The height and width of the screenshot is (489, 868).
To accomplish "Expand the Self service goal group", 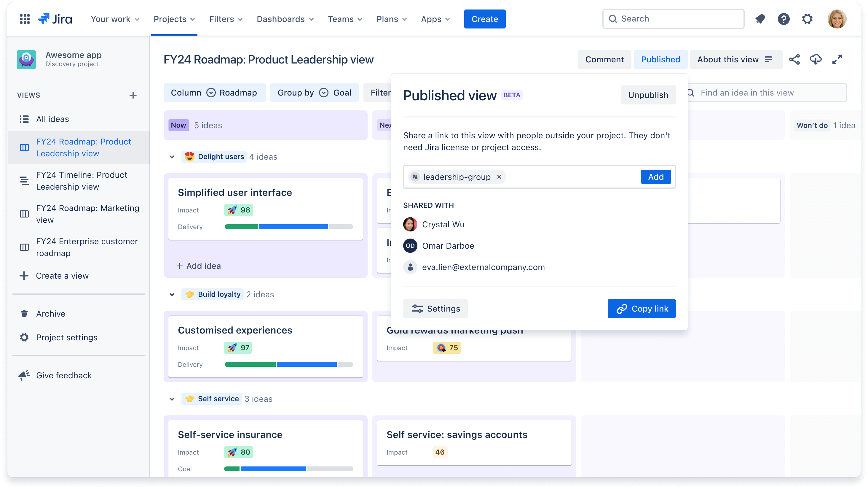I will tap(172, 399).
